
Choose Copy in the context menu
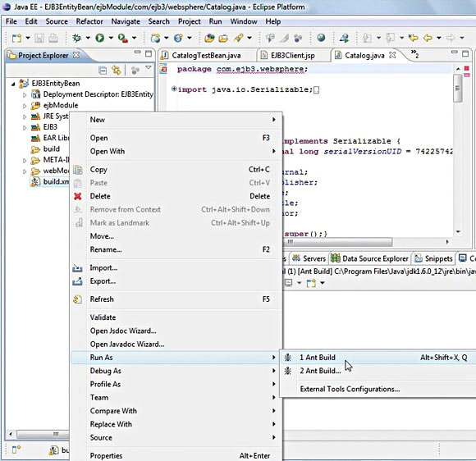(176, 170)
